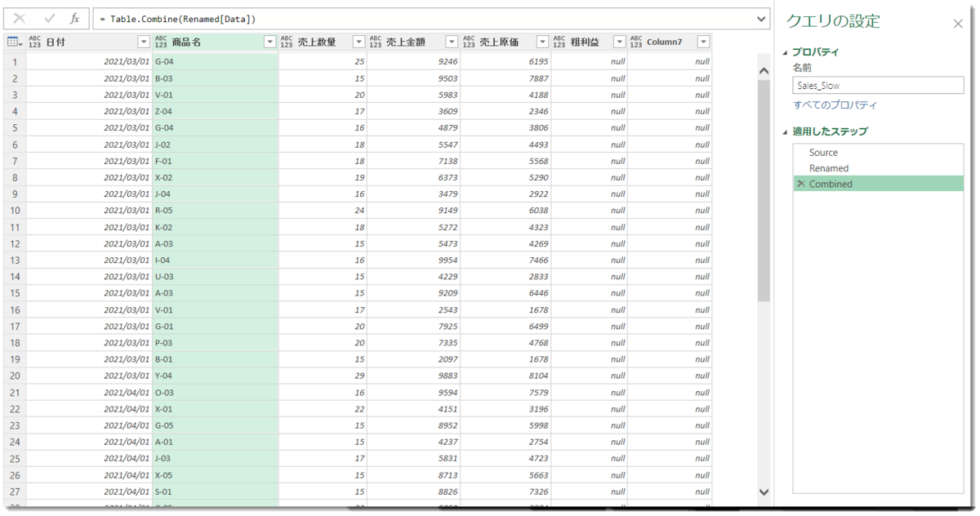Select row number 21
Viewport: 980px width, 516px height.
point(15,392)
